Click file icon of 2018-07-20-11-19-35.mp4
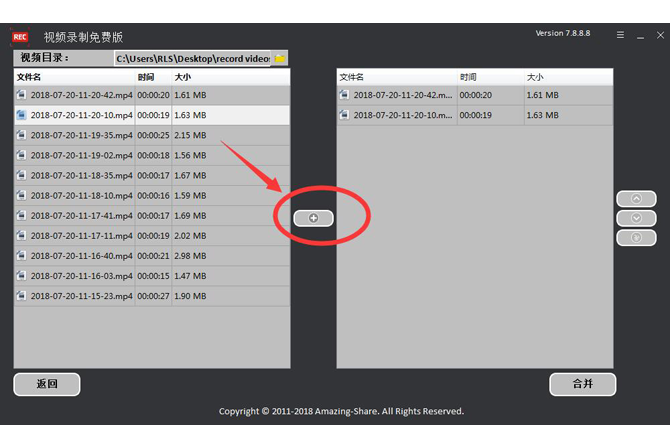The width and height of the screenshot is (670, 447). 21,135
